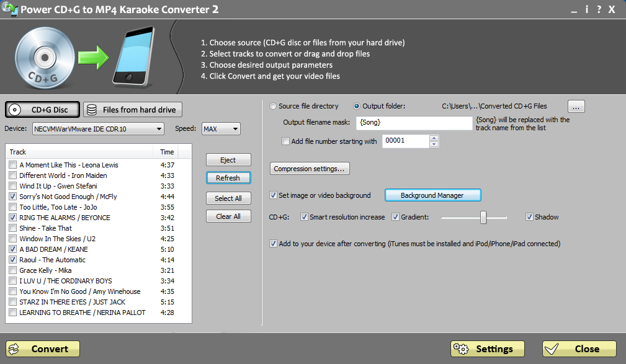Open help via the '?' icon
626x364 pixels.
click(599, 9)
